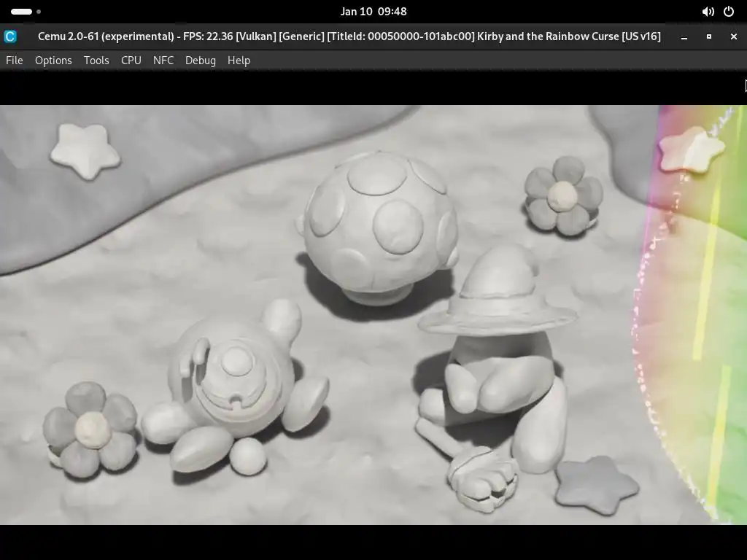Open the Tools menu
Viewport: 747px width, 560px height.
[96, 61]
